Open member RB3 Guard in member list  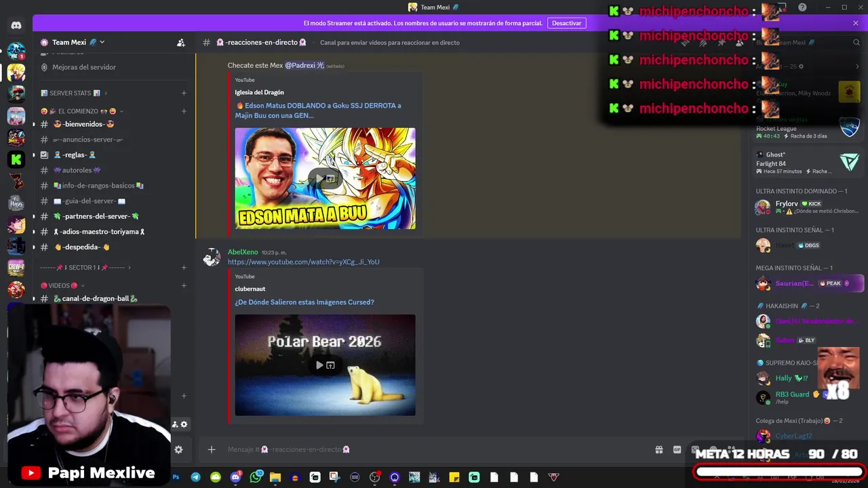(806, 397)
